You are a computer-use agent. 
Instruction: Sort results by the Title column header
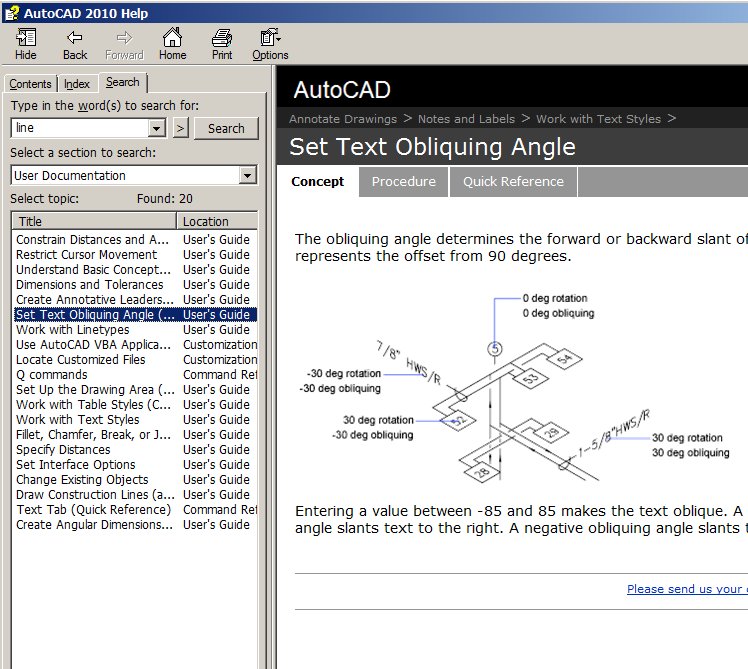pos(94,221)
